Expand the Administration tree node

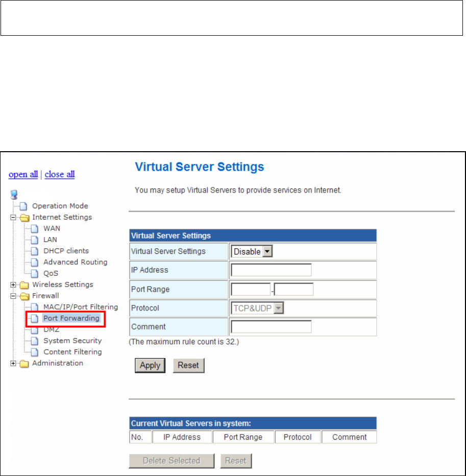[x=13, y=364]
